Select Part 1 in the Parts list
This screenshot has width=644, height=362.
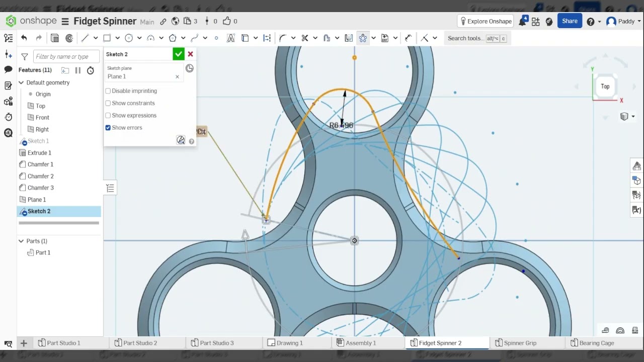click(x=43, y=253)
